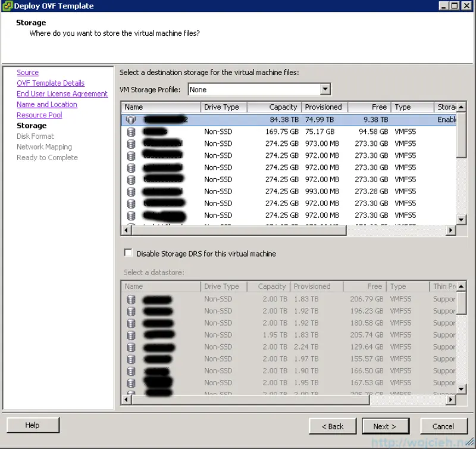The width and height of the screenshot is (476, 449).
Task: Click the up arrow on the lower datastore list scrollbar
Action: pyautogui.click(x=461, y=286)
